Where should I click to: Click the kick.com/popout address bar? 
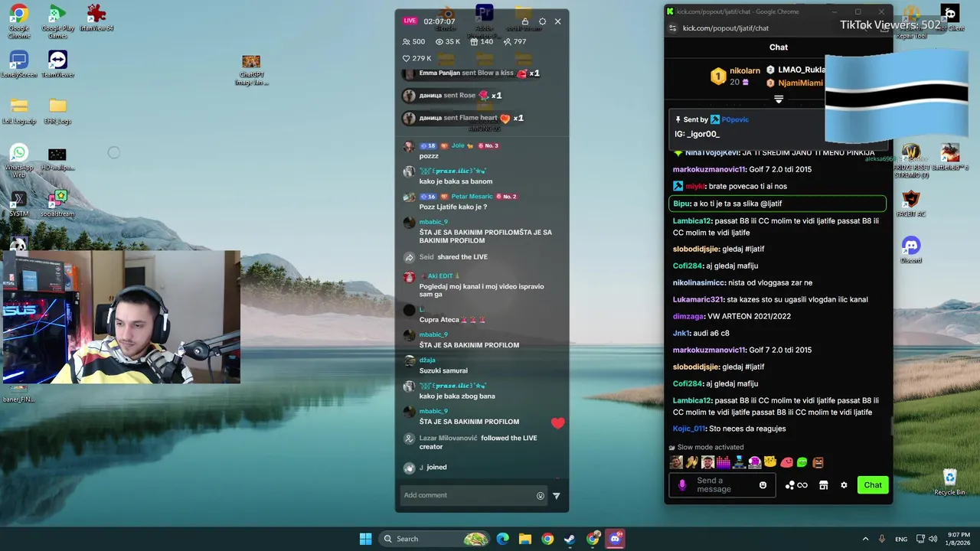pyautogui.click(x=725, y=28)
